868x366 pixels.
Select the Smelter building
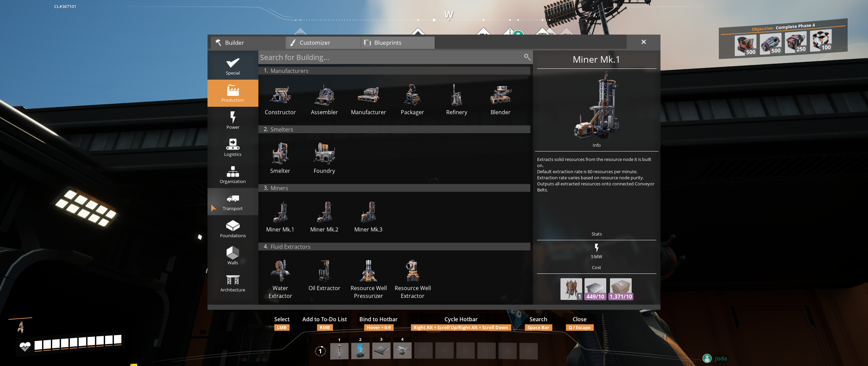pos(280,158)
